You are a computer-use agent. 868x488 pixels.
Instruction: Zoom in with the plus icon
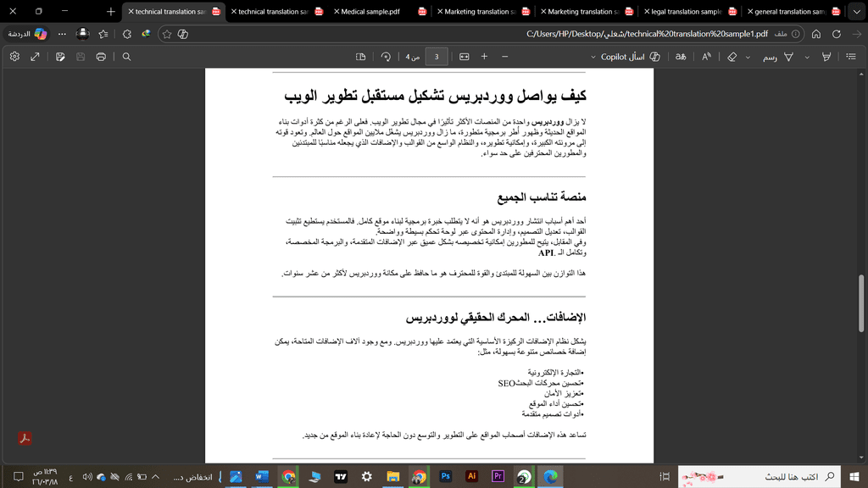point(484,57)
